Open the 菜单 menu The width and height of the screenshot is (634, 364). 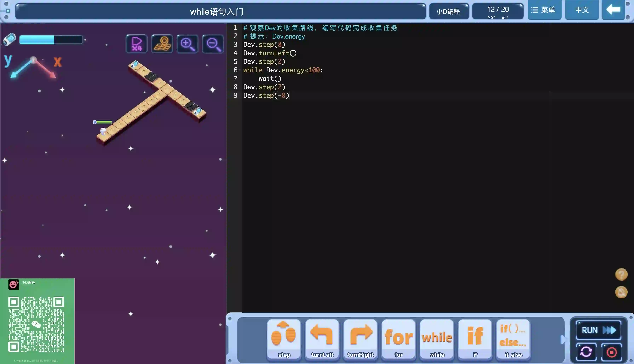(544, 10)
